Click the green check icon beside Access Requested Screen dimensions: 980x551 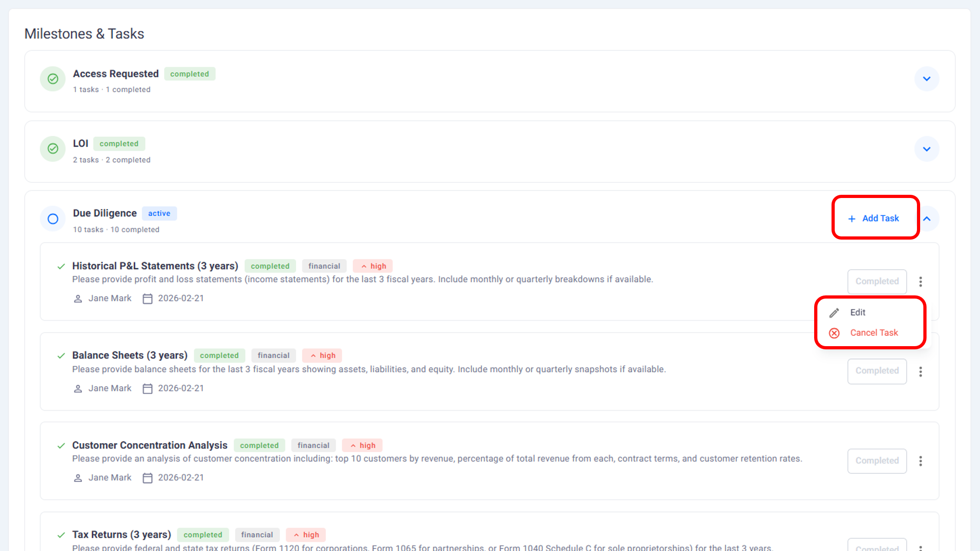53,79
